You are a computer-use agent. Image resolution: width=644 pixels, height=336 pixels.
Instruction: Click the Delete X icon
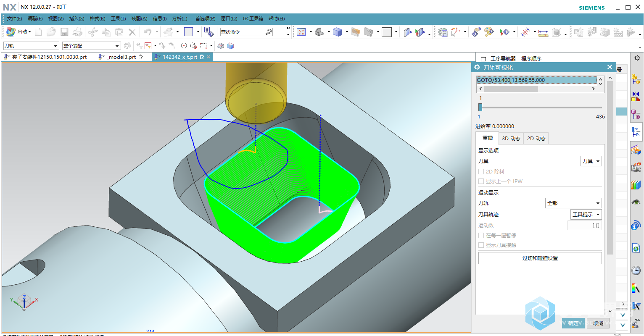pyautogui.click(x=132, y=32)
